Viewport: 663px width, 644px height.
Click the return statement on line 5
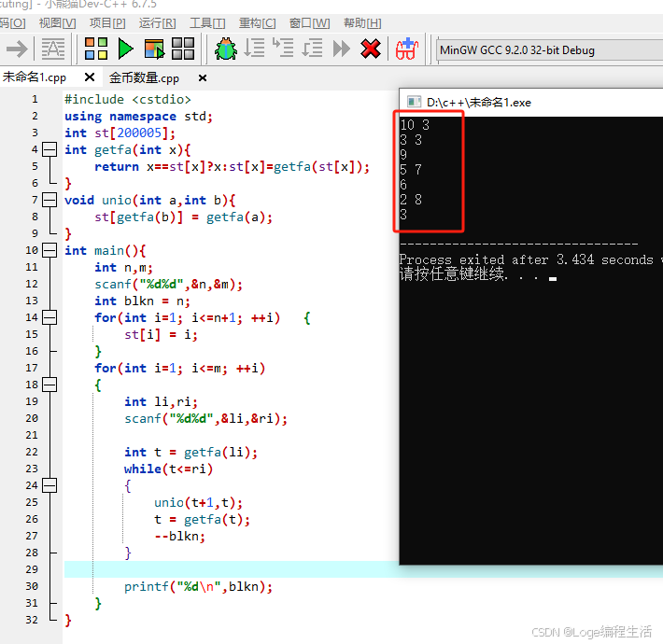[x=233, y=166]
